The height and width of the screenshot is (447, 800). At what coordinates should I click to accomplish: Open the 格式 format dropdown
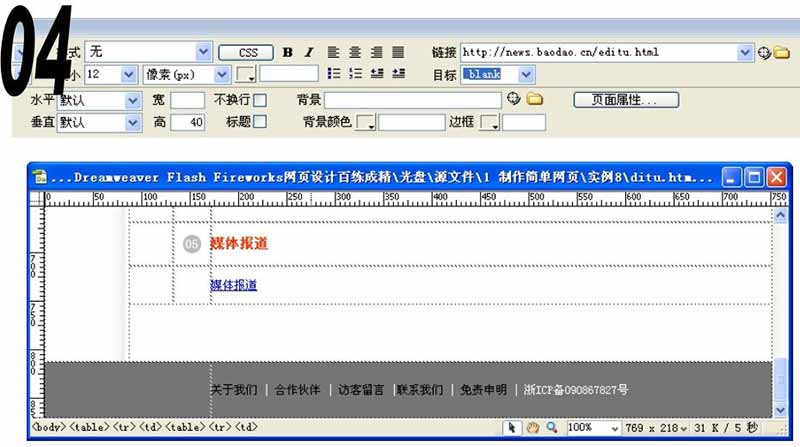tap(203, 52)
